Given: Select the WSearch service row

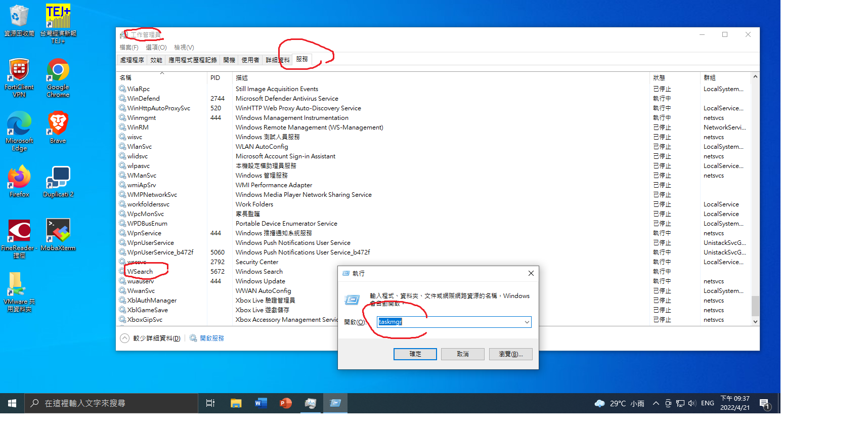Looking at the screenshot, I should [x=140, y=272].
